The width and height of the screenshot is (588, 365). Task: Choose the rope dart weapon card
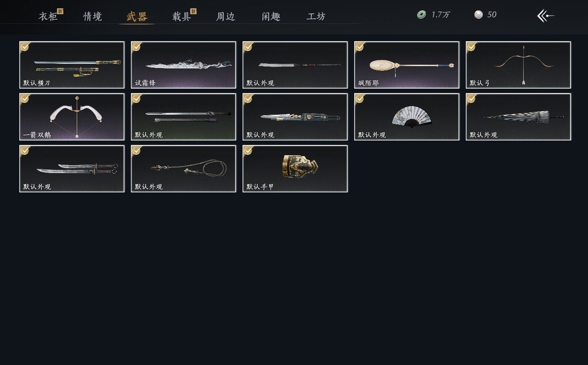[183, 168]
